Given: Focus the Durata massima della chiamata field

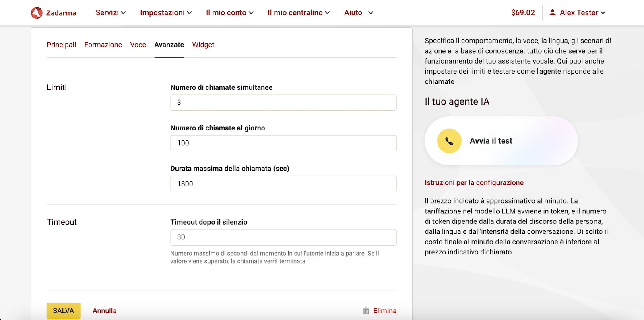Looking at the screenshot, I should point(283,184).
